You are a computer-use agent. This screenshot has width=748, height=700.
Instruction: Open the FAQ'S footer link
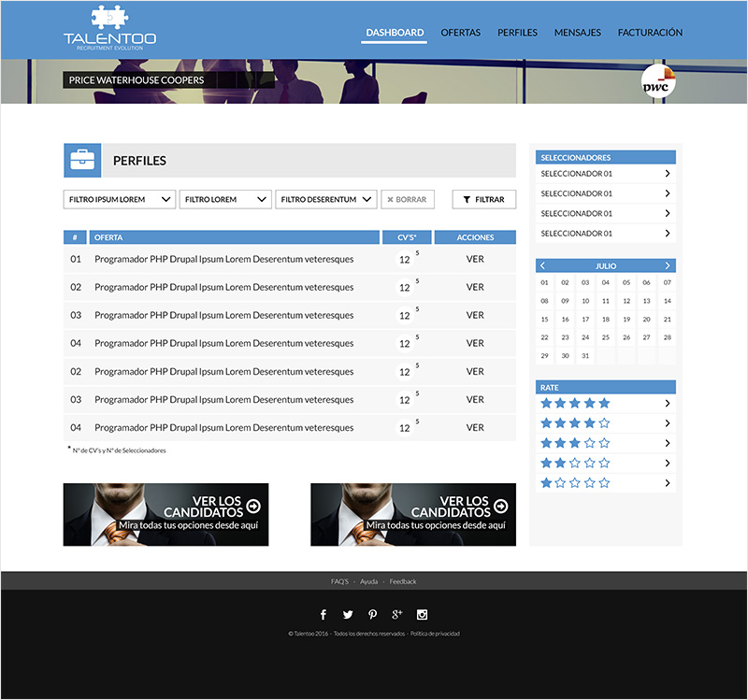pos(339,581)
